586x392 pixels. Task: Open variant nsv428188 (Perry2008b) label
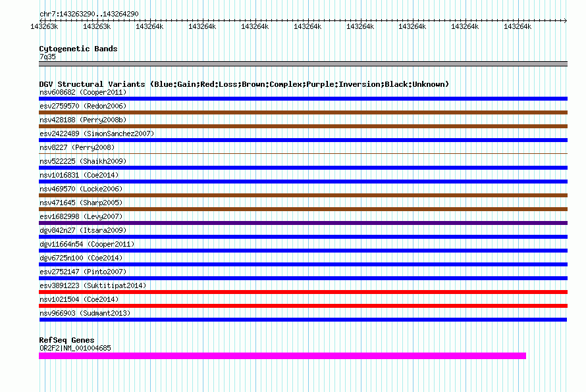[x=83, y=120]
